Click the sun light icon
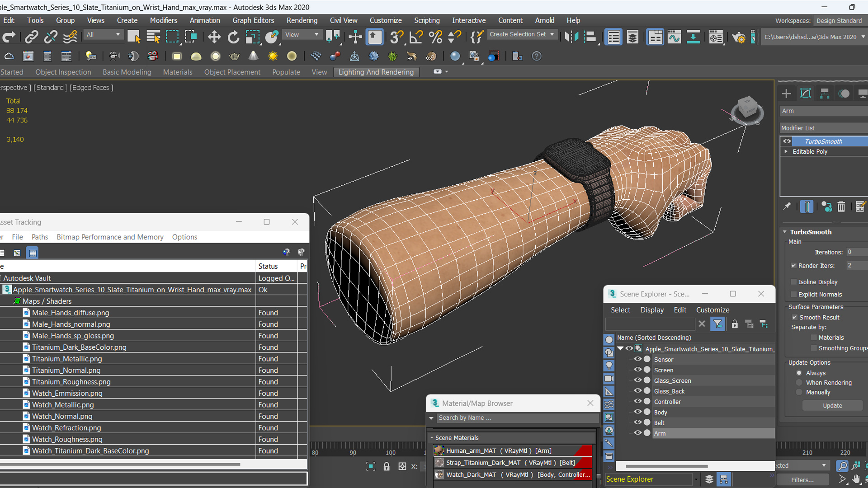 (x=273, y=56)
